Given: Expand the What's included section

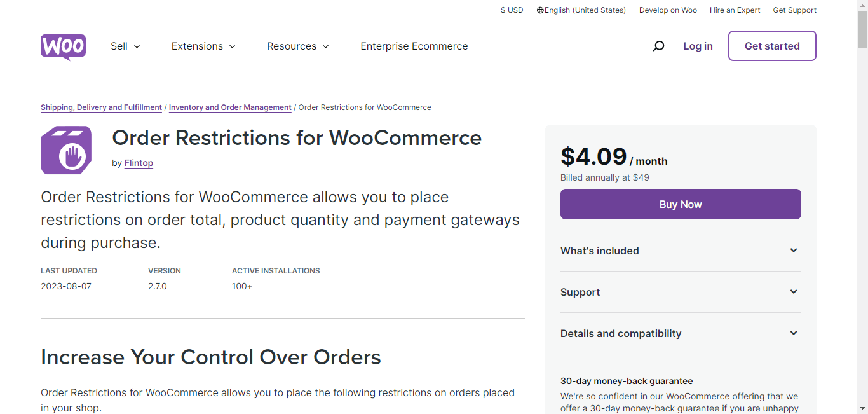Looking at the screenshot, I should pyautogui.click(x=681, y=251).
